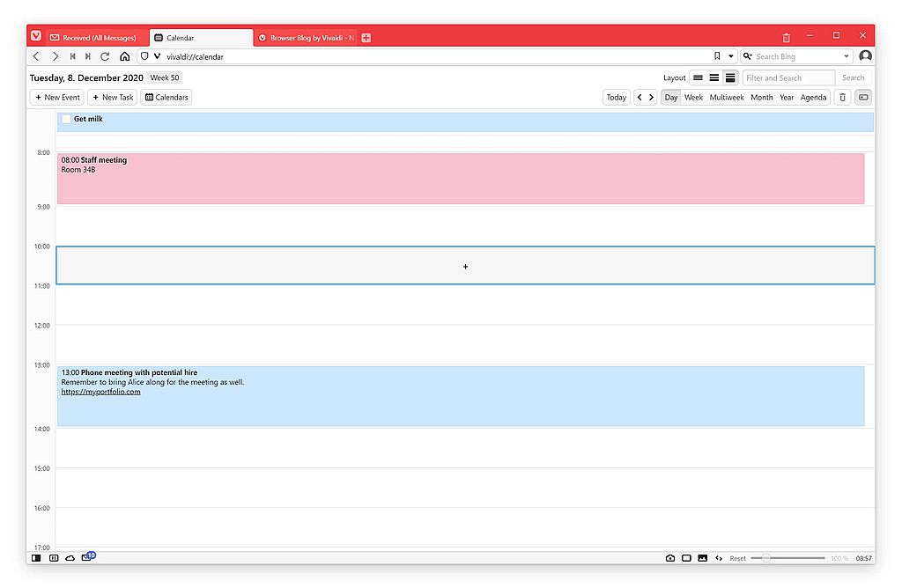
Task: Choose the minimal layout option
Action: [x=698, y=77]
